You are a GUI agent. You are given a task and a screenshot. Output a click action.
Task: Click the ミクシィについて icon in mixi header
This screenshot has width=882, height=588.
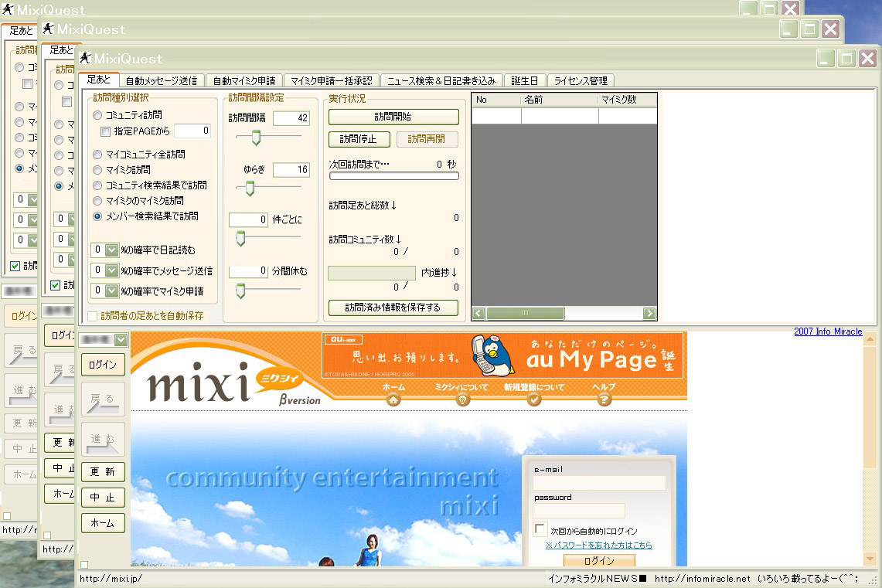coord(462,399)
